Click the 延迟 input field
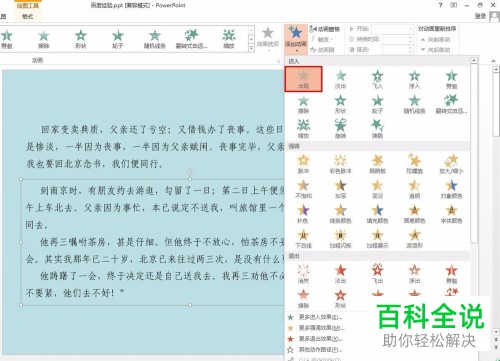This screenshot has height=361, width=500. 397,50
